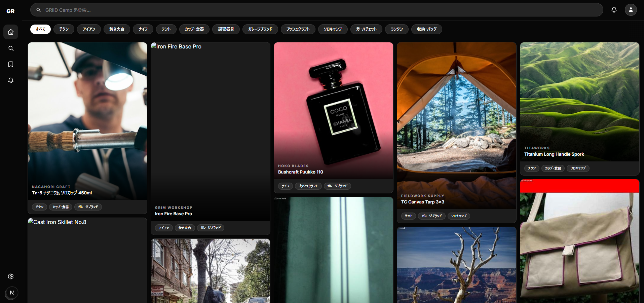Open the sidebar notifications bell
This screenshot has width=644, height=303.
tap(11, 80)
